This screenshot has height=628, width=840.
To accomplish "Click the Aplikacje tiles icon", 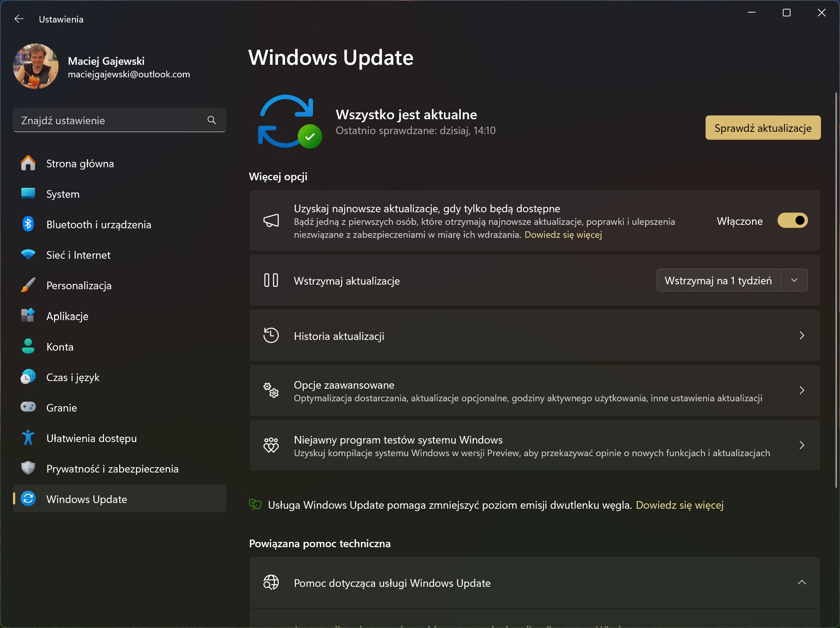I will 28,316.
